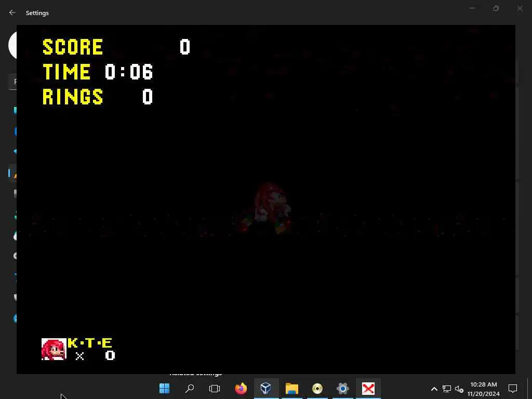Switch to Settings gear on the taskbar

tap(343, 388)
